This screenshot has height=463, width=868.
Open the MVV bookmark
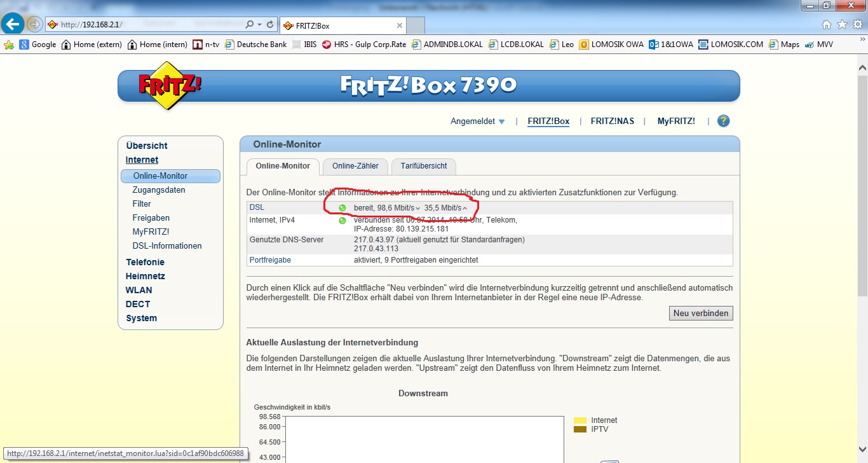coord(818,45)
